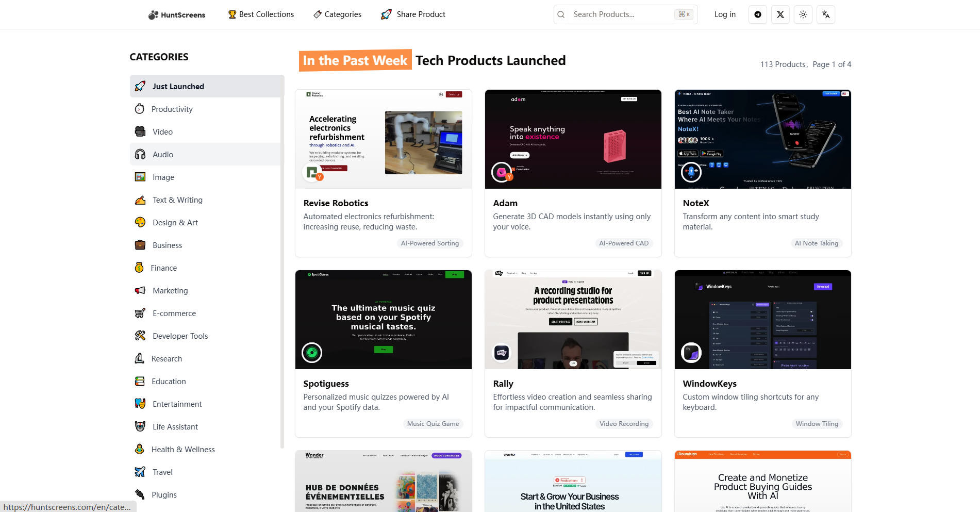The width and height of the screenshot is (980, 512).
Task: Toggle the light/dark theme sun icon
Action: 803,14
